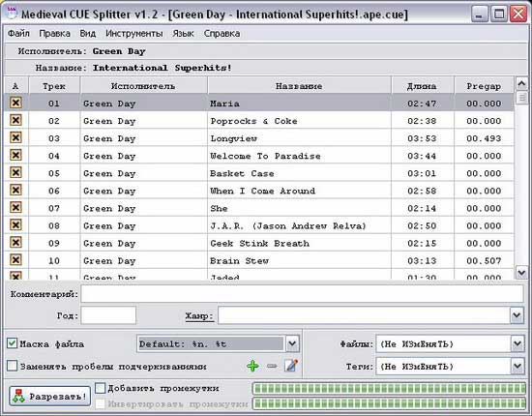Click the edit mask pencil icon
532x416 pixels.
pos(291,366)
